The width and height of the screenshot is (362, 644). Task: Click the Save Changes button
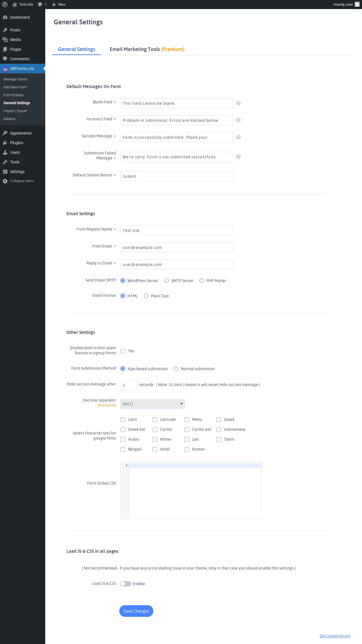coord(136,611)
